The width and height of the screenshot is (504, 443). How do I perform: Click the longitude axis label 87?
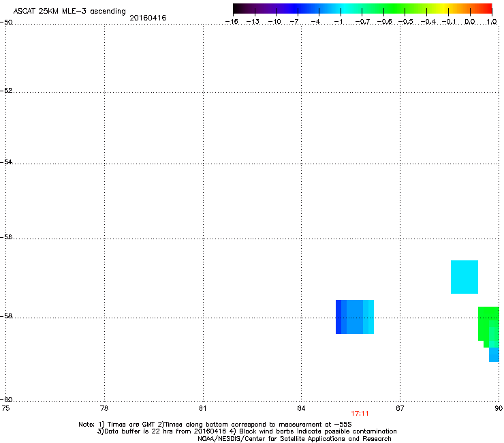400,408
